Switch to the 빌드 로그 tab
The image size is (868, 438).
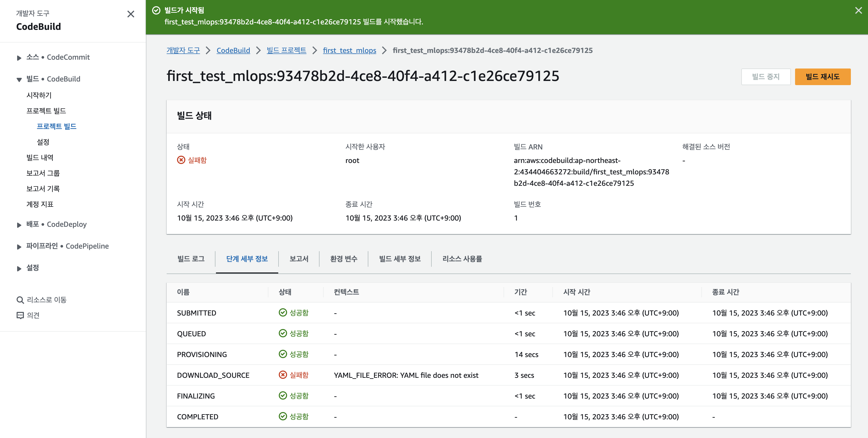(x=191, y=259)
